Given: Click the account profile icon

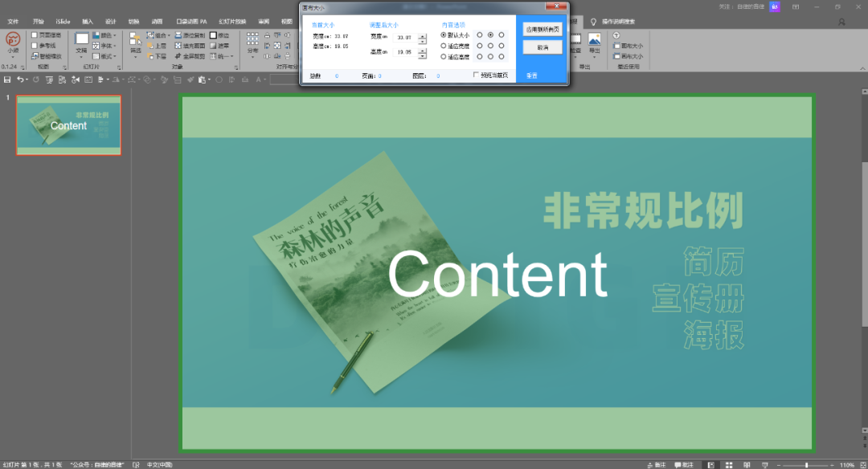Looking at the screenshot, I should [841, 22].
